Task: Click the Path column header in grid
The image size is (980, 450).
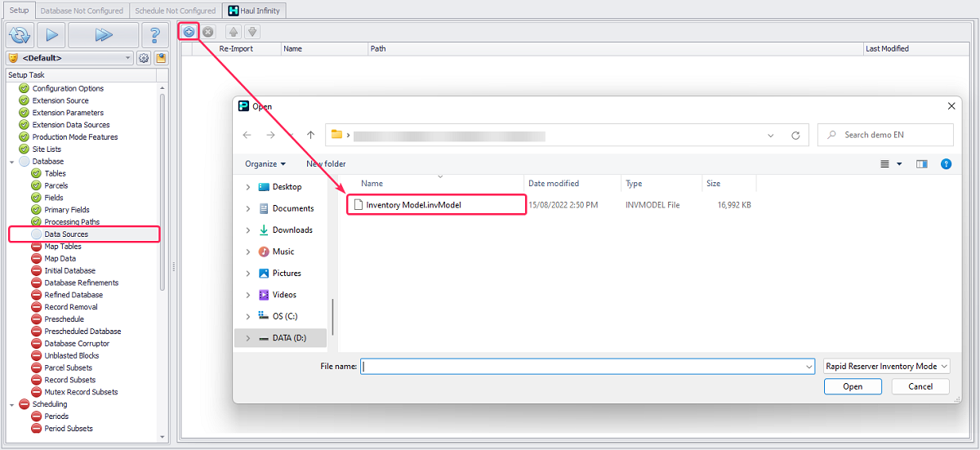Action: 616,49
